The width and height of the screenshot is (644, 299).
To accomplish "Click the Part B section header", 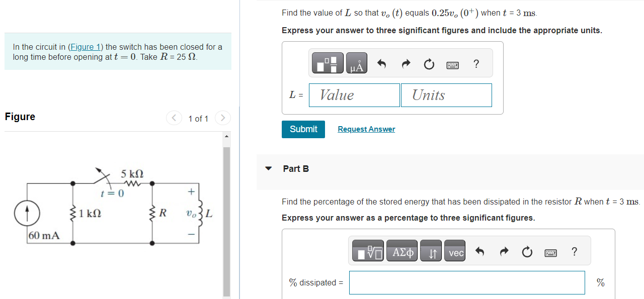I will click(x=296, y=169).
